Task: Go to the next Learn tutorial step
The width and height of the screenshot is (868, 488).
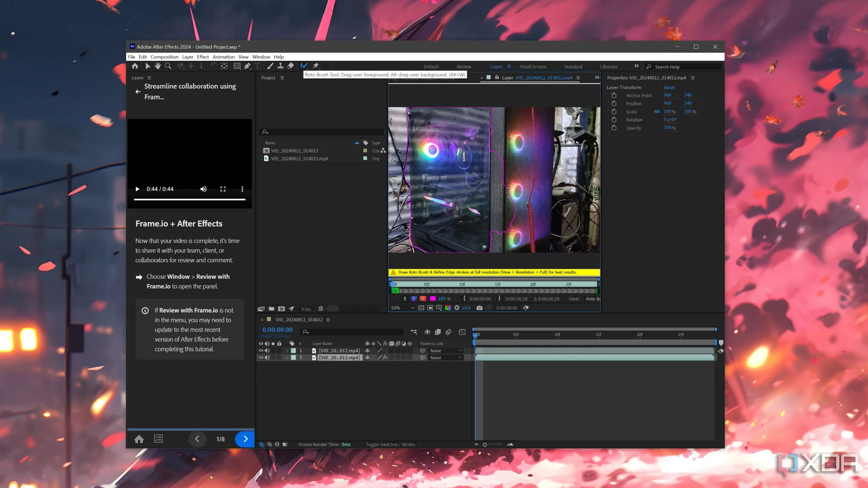Action: click(x=245, y=439)
